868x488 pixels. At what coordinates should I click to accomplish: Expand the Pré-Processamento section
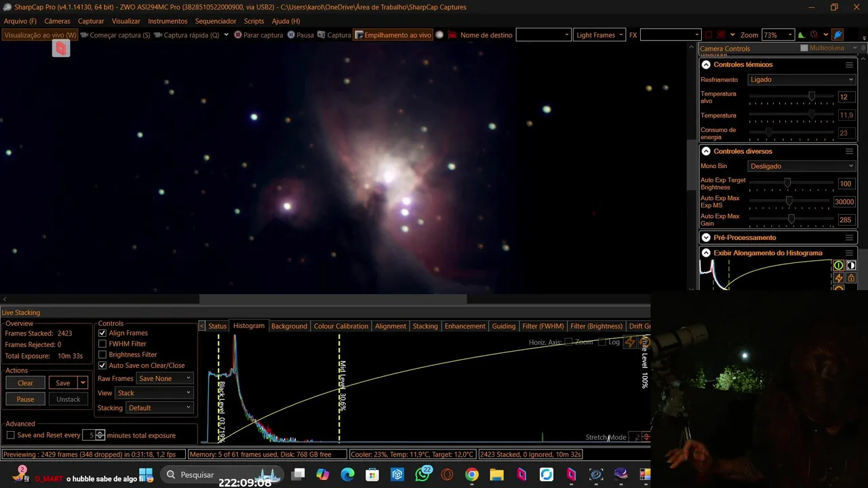coord(706,238)
